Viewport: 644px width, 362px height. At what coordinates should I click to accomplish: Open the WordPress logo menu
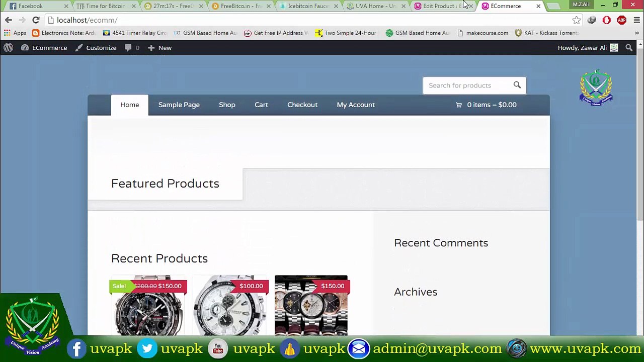click(x=9, y=48)
